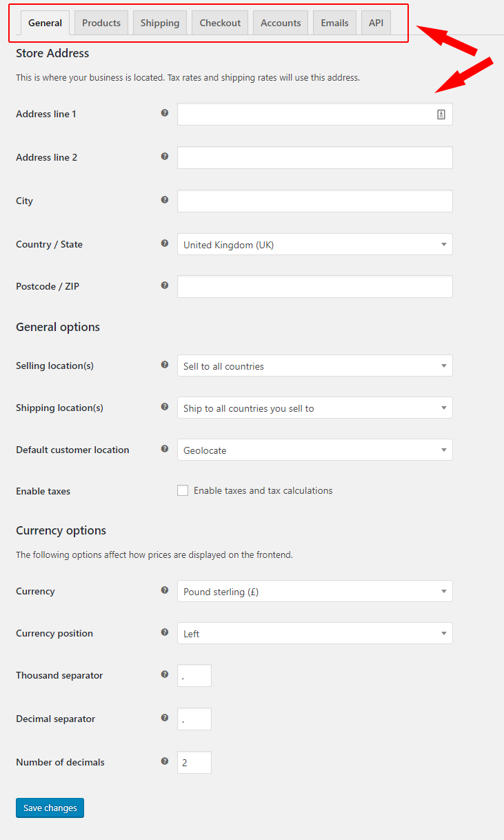The height and width of the screenshot is (840, 504).
Task: Click help icon beside Currency position
Action: click(165, 632)
